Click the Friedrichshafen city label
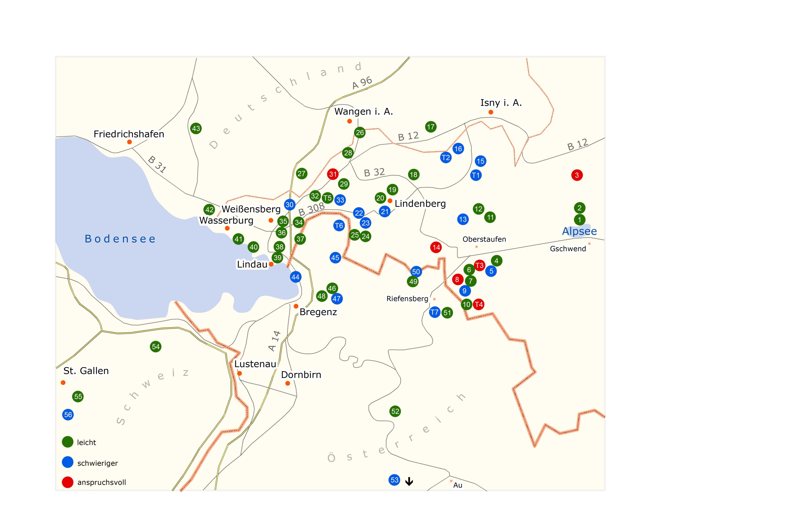The image size is (812, 526). tap(129, 134)
